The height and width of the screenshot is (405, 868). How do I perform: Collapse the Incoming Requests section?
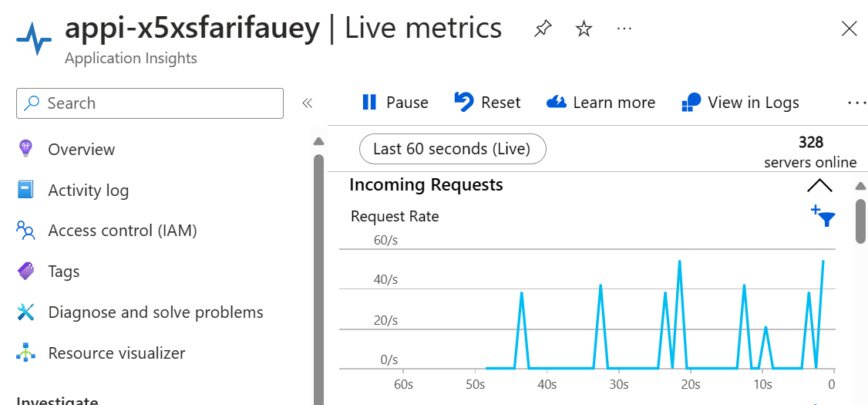pos(819,186)
